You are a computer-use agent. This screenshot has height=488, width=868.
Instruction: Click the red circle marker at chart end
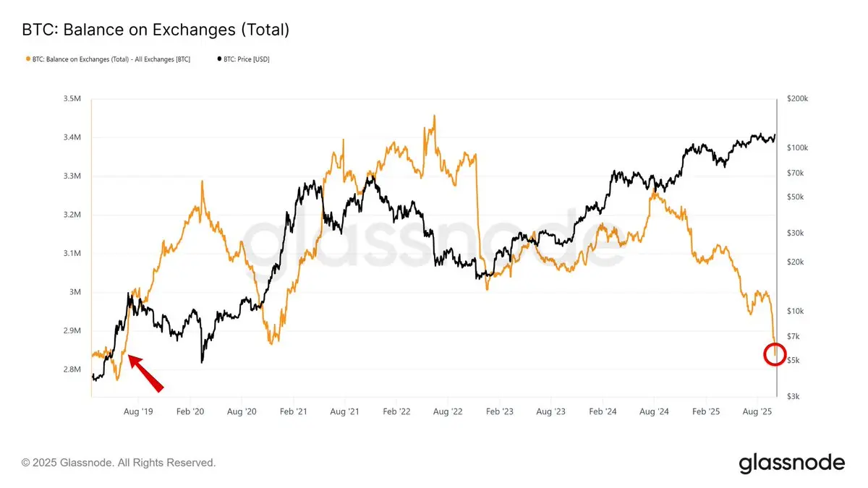(x=775, y=354)
